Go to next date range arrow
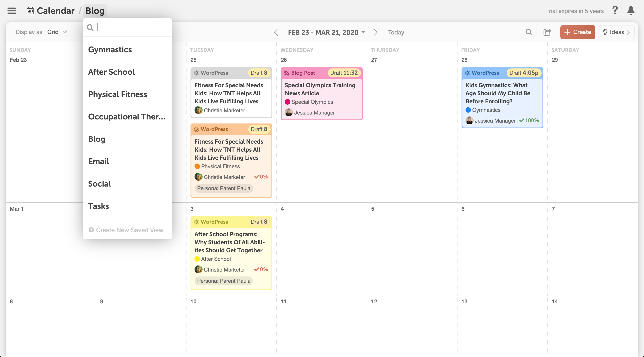 [375, 32]
